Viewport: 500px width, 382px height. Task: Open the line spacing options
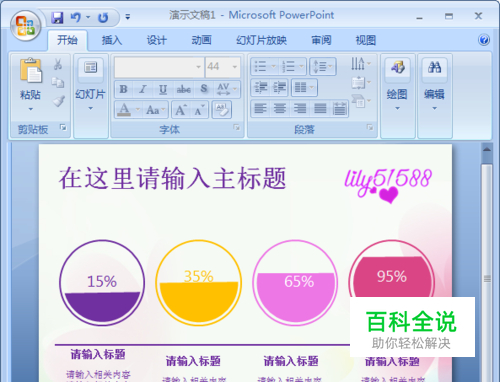[323, 66]
